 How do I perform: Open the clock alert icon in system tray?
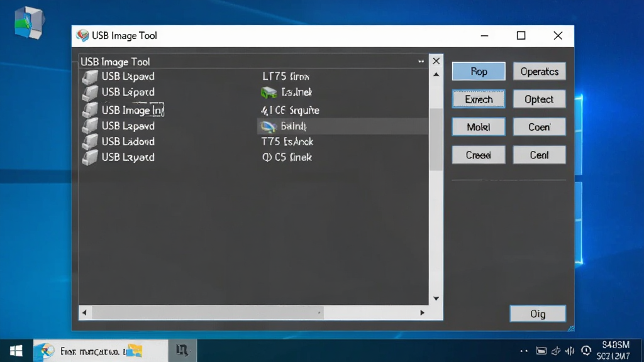coord(586,351)
